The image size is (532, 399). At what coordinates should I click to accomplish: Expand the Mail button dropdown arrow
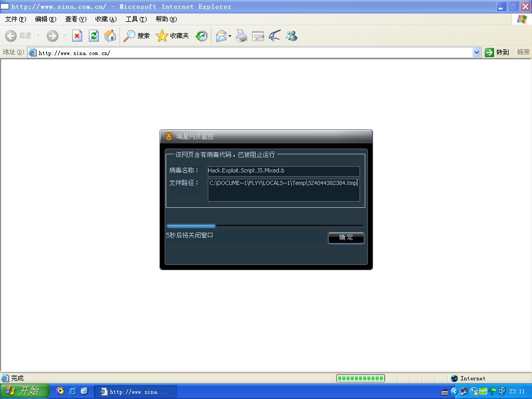[x=230, y=36]
